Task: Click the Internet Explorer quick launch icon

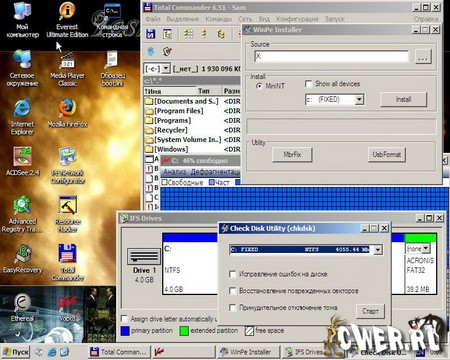Action: tap(52, 352)
